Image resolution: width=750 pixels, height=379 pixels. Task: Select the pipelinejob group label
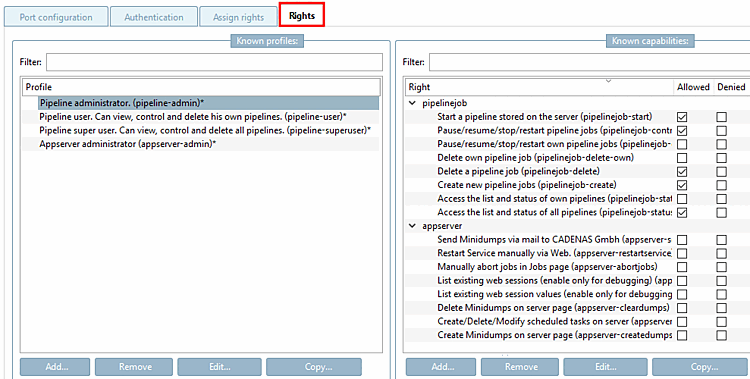[x=444, y=103]
